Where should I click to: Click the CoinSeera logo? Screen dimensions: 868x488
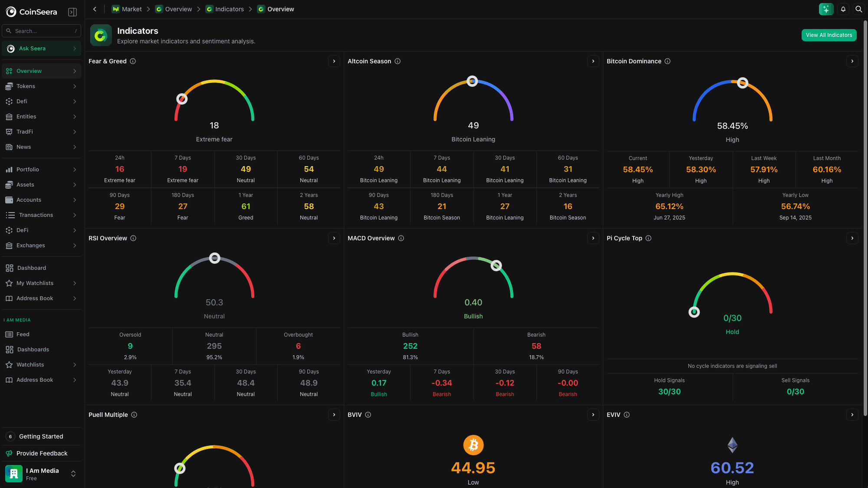click(x=31, y=12)
